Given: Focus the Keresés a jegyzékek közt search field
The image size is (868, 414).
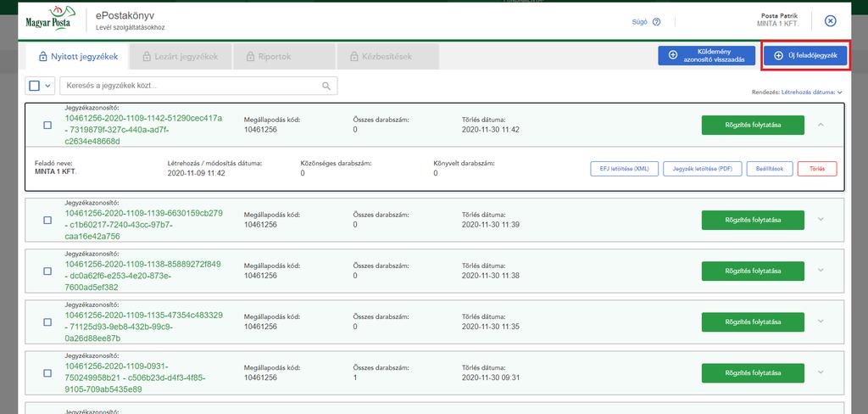Looking at the screenshot, I should click(x=198, y=86).
